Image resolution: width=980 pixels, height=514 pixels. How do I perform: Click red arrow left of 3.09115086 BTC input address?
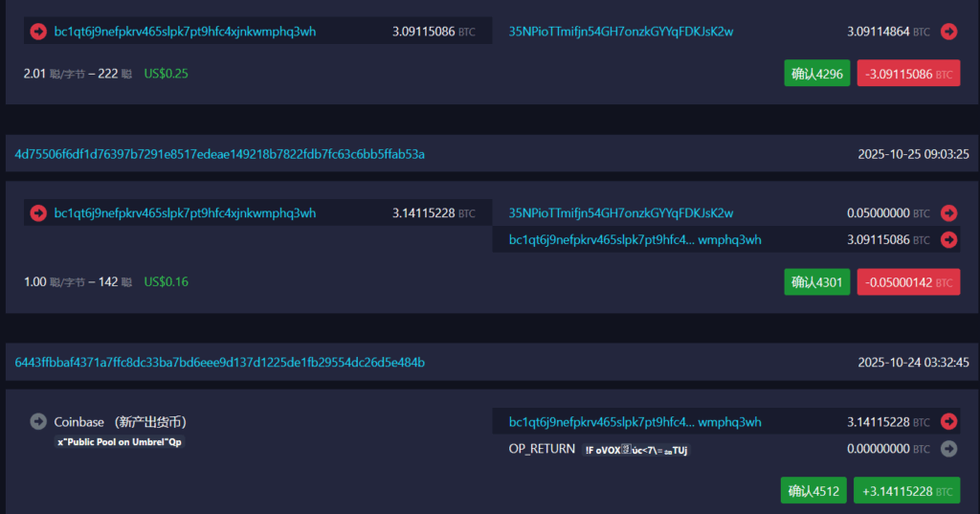point(38,32)
